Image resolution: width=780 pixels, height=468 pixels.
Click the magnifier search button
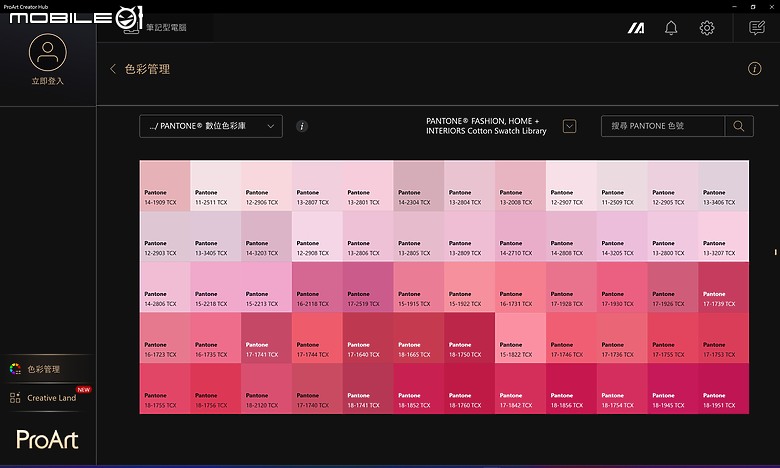[739, 126]
